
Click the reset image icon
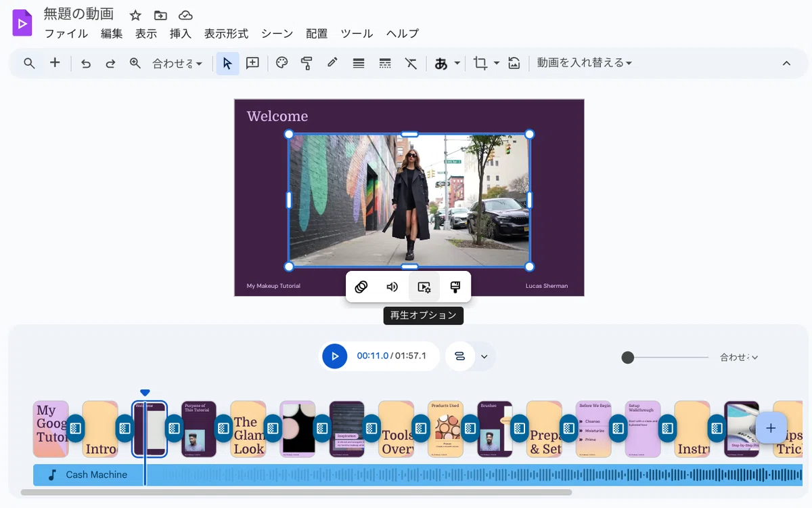pos(514,63)
